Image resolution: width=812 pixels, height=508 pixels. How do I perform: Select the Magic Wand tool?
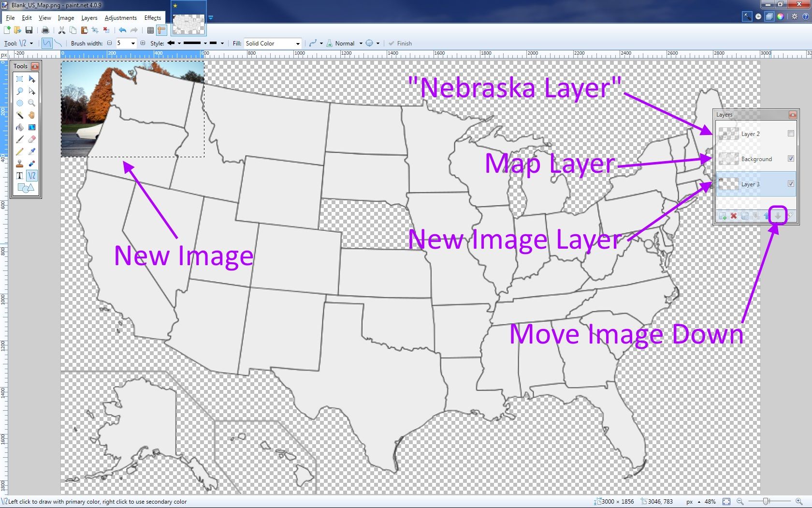pos(20,115)
